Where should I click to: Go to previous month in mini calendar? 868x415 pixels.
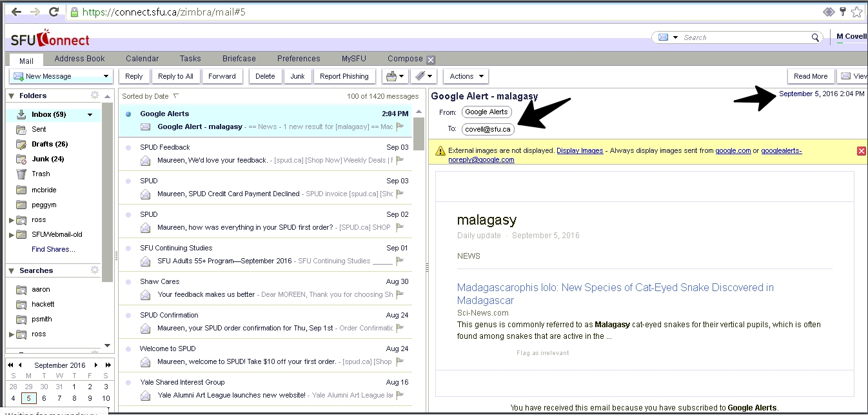point(21,365)
